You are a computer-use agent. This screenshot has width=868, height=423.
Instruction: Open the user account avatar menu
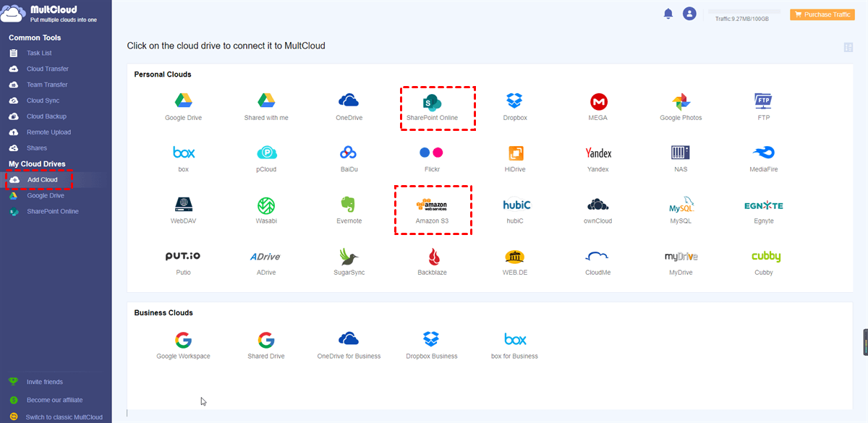click(x=689, y=14)
